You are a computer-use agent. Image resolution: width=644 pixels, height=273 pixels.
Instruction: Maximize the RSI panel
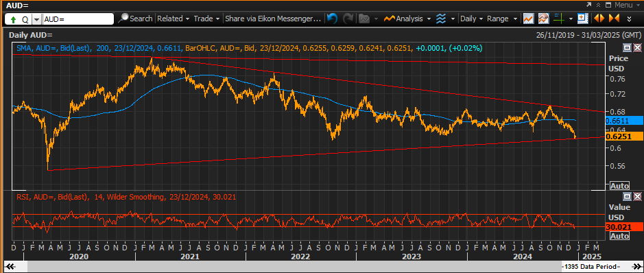627,196
